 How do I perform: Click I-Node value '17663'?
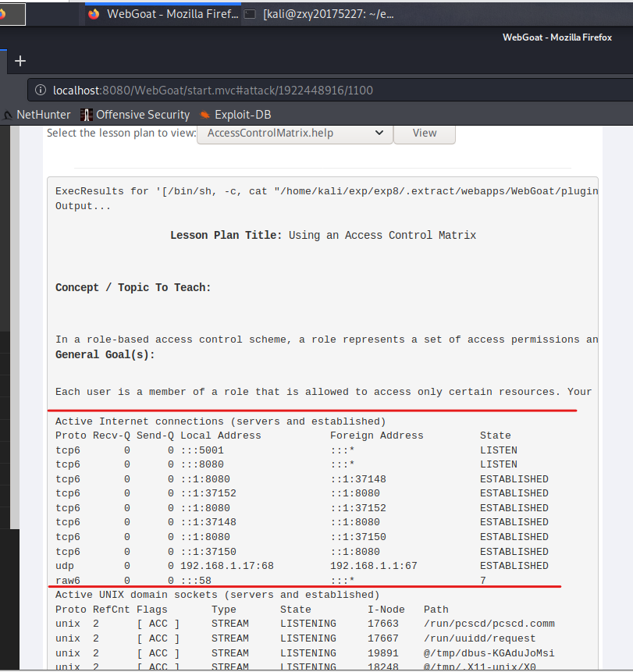click(x=382, y=624)
